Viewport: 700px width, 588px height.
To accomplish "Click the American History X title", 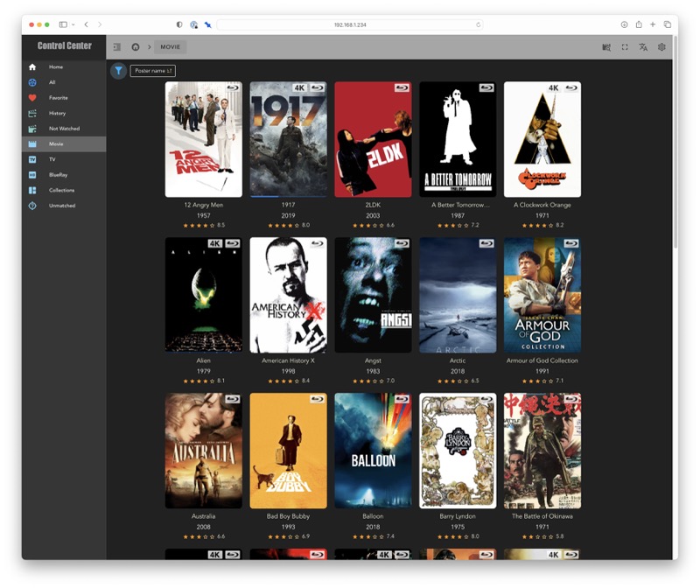I will click(288, 360).
